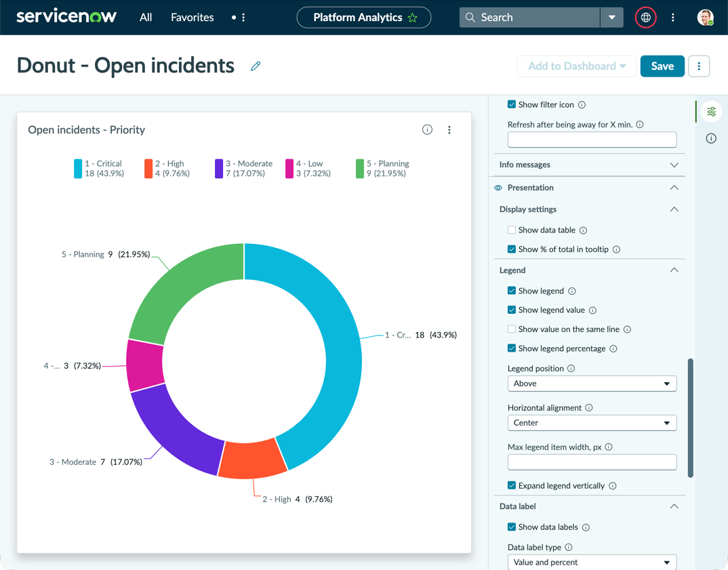The height and width of the screenshot is (570, 728).
Task: Uncheck Show legend
Action: point(512,291)
